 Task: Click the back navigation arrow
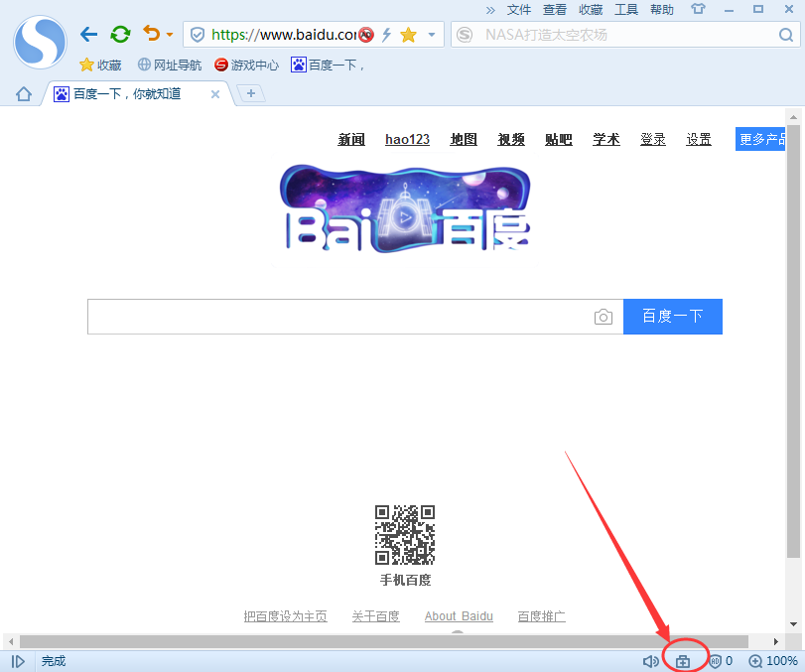click(x=87, y=33)
